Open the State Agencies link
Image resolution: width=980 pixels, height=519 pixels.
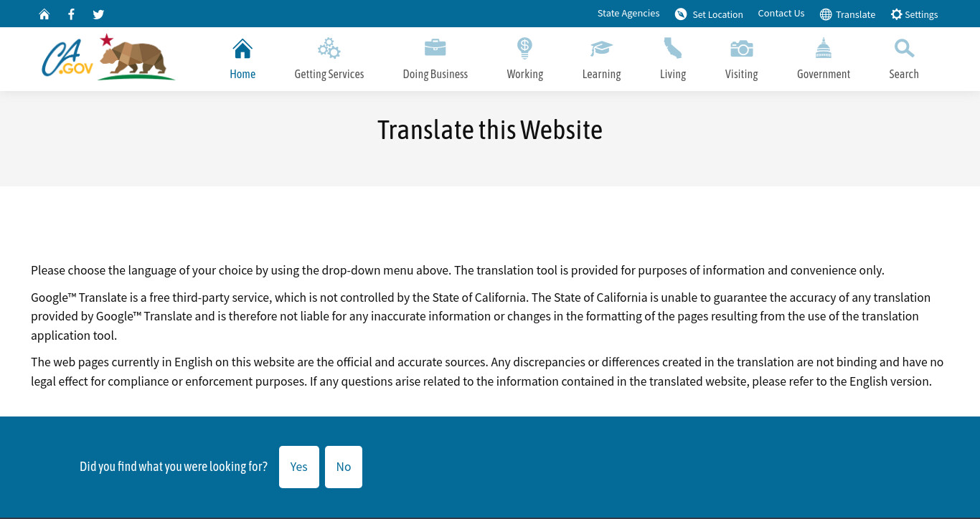[628, 14]
